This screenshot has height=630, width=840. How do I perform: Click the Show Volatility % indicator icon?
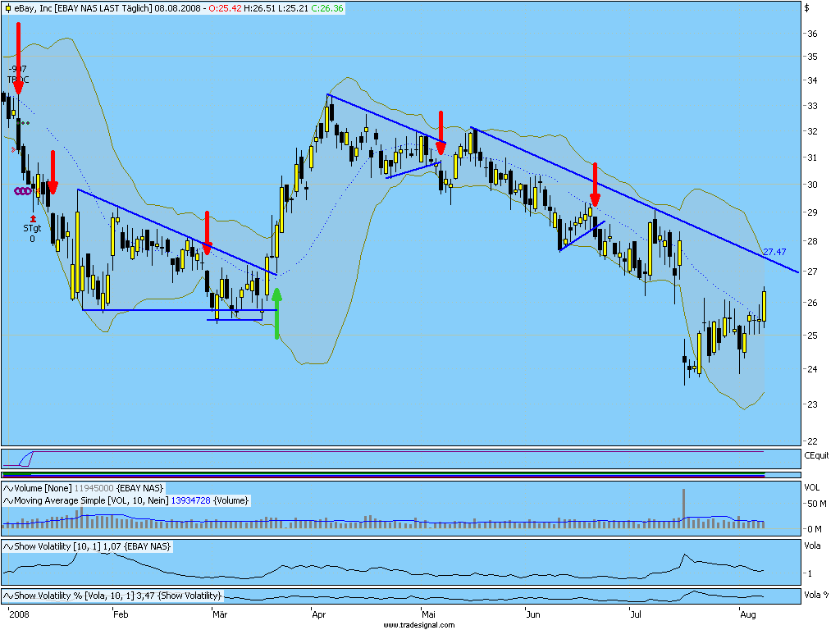tap(8, 596)
